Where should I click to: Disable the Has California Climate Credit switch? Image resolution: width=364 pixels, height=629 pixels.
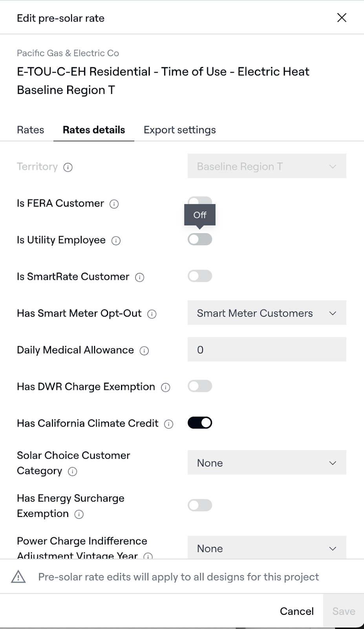pos(200,423)
